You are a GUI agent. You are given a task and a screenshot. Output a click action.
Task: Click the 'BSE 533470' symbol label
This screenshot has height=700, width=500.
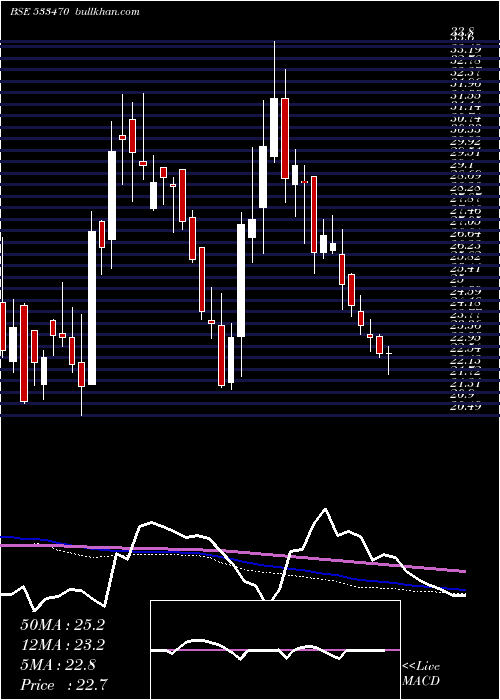pos(39,12)
